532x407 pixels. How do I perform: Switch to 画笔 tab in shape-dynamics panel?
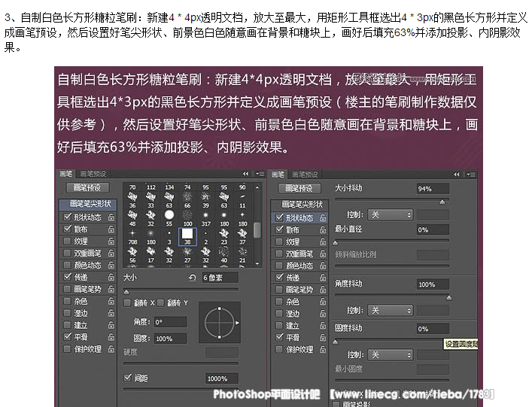point(278,175)
